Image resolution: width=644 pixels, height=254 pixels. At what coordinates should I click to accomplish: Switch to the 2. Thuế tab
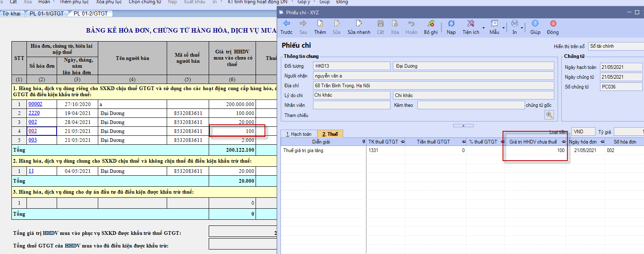(x=330, y=134)
